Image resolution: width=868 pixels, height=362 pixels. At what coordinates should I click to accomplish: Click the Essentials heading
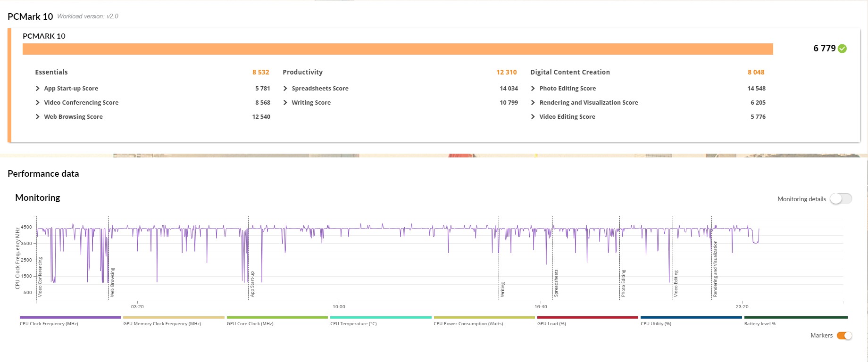[x=51, y=72]
